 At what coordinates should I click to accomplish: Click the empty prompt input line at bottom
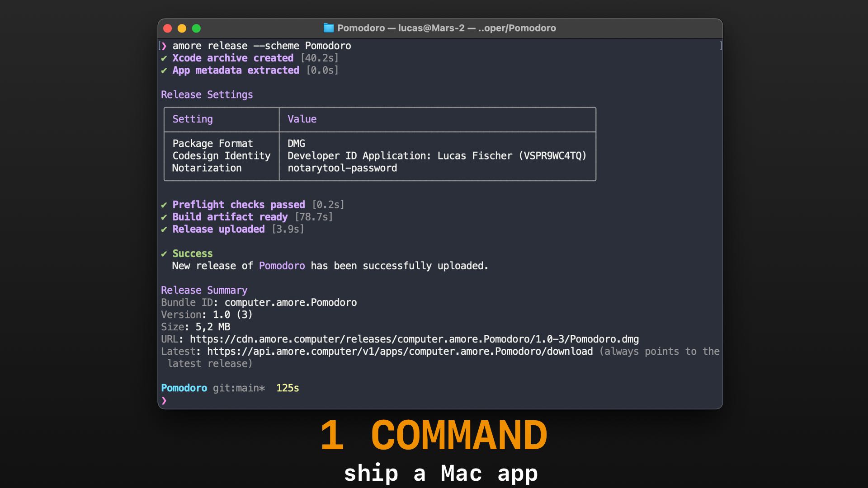(x=440, y=400)
